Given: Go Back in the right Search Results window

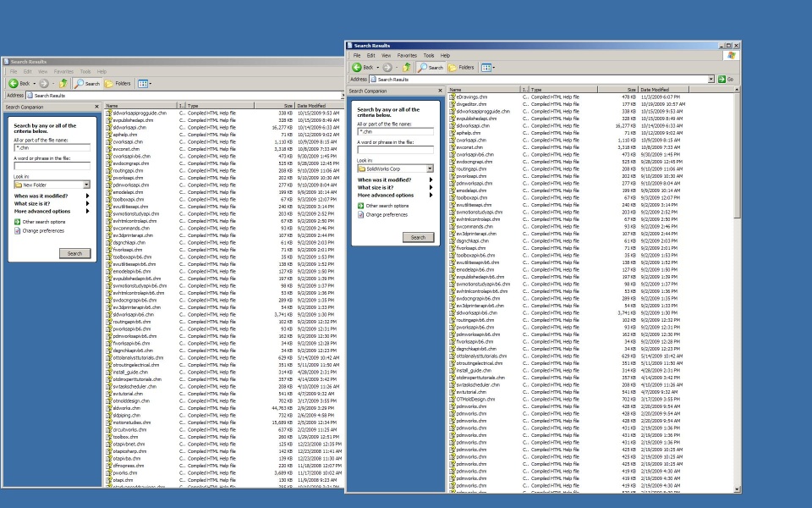Looking at the screenshot, I should click(x=363, y=68).
